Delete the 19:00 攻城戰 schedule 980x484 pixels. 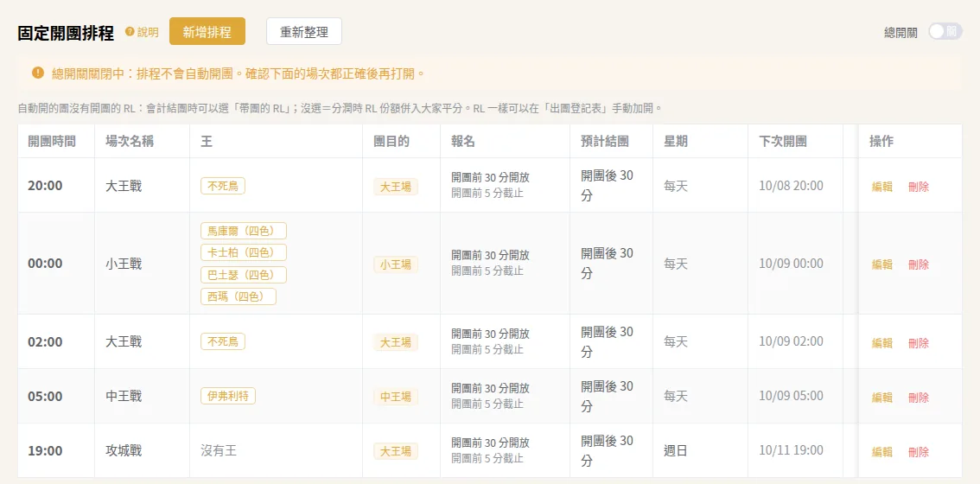(x=919, y=451)
